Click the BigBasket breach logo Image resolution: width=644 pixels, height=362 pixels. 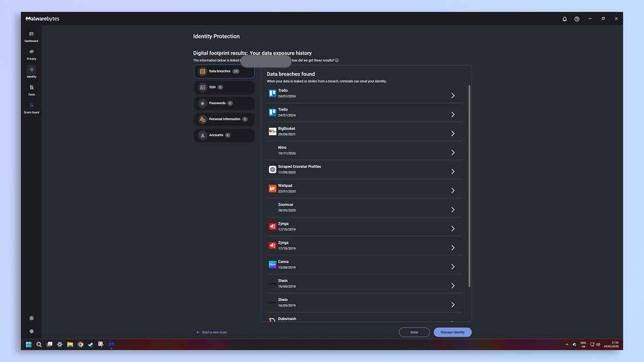pyautogui.click(x=272, y=131)
